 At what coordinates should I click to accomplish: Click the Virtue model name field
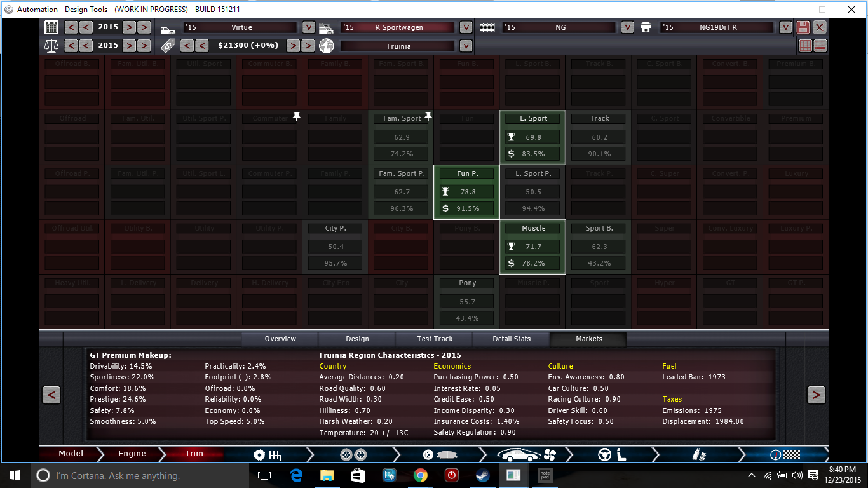pos(240,27)
